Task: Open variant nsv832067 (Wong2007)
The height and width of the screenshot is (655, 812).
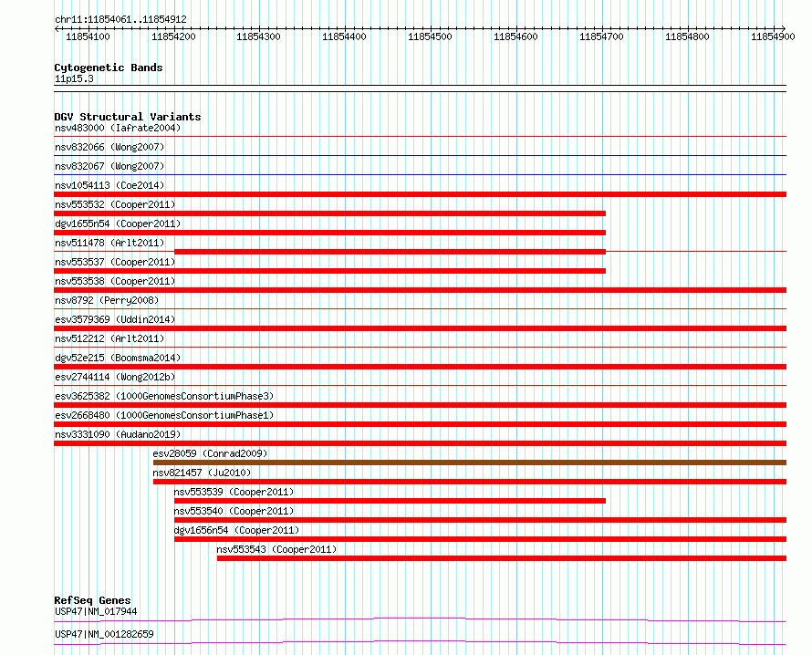Action: tap(109, 166)
